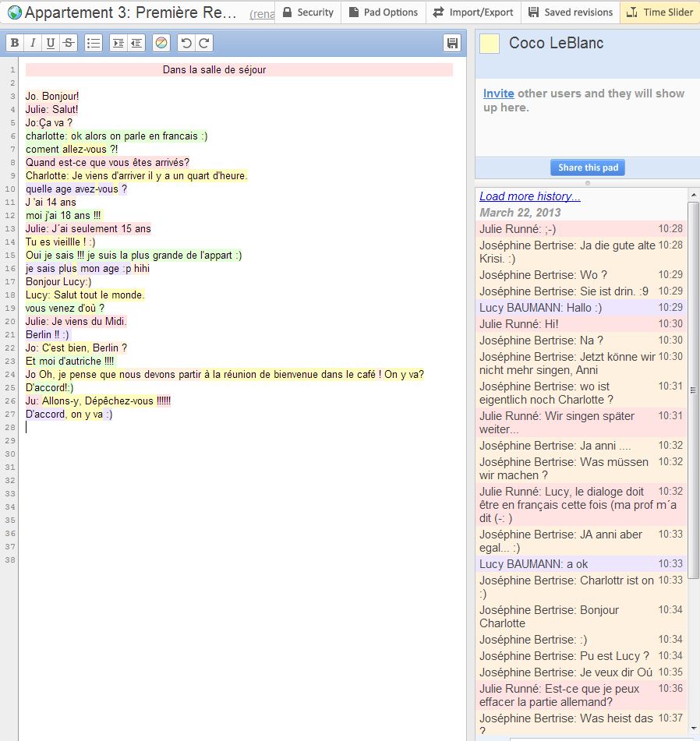Screen dimensions: 700x741
Task: Open Pad Options
Action: [x=383, y=12]
